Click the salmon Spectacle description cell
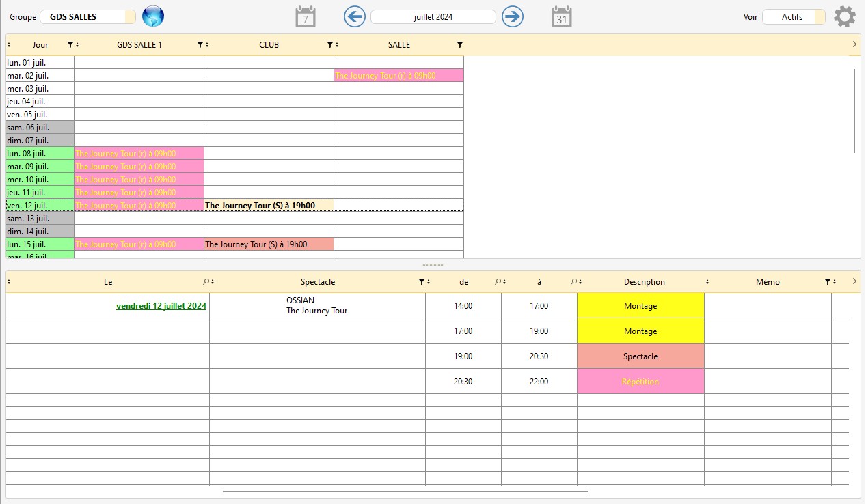The height and width of the screenshot is (504, 866). click(640, 356)
